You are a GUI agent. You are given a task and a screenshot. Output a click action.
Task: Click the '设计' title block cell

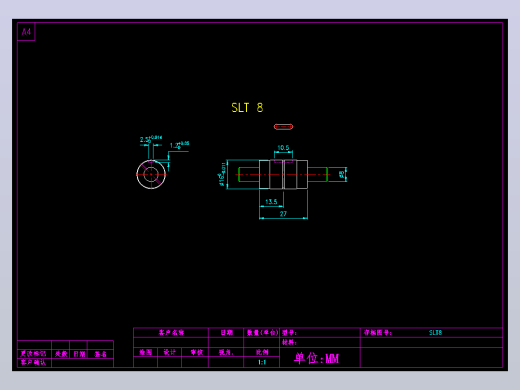[x=169, y=352]
